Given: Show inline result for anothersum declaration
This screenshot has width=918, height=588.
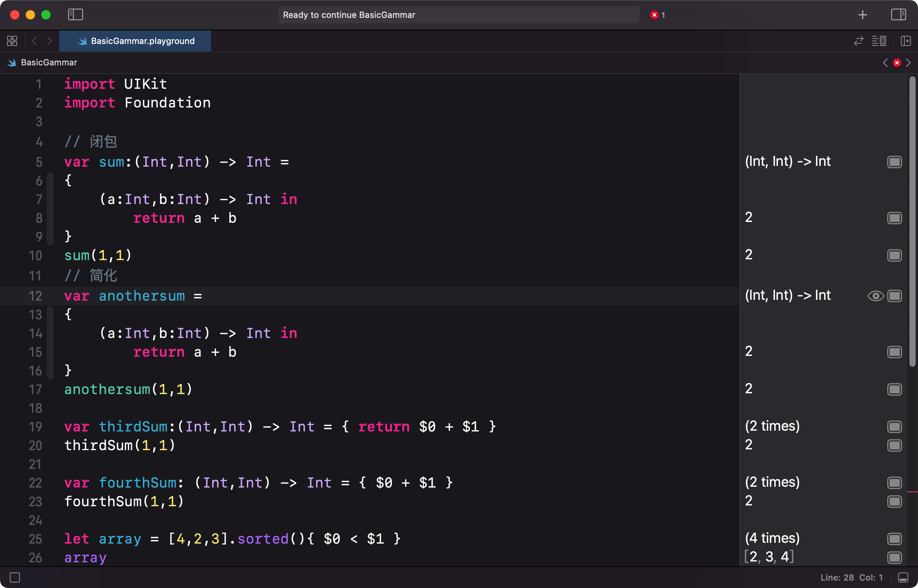Looking at the screenshot, I should 895,296.
